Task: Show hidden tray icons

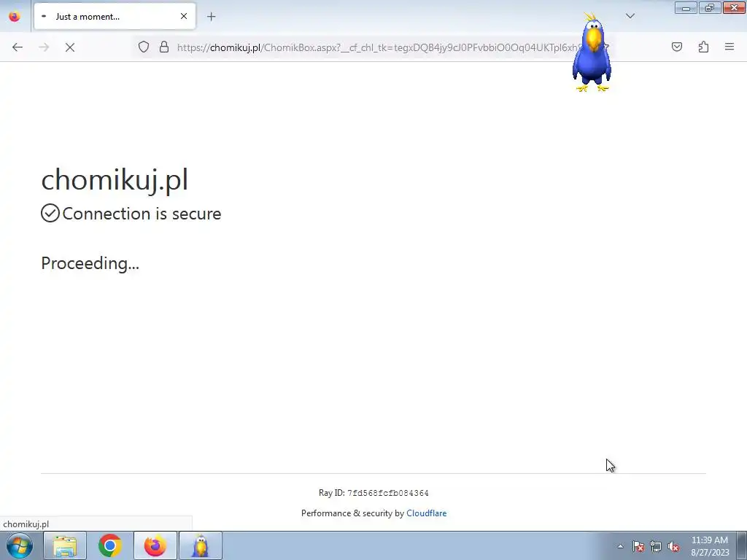Action: [620, 546]
